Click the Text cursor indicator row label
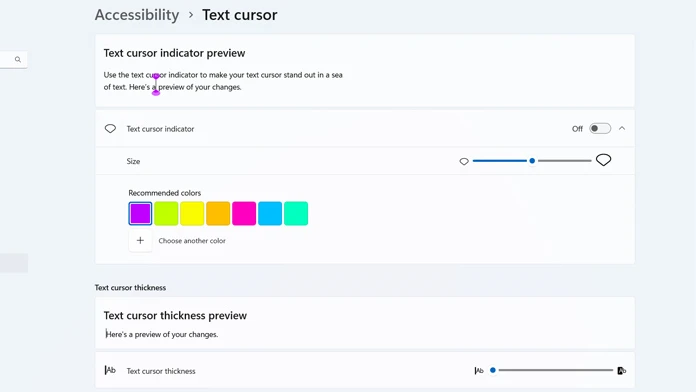Viewport: 696px width, 392px height. (x=160, y=129)
